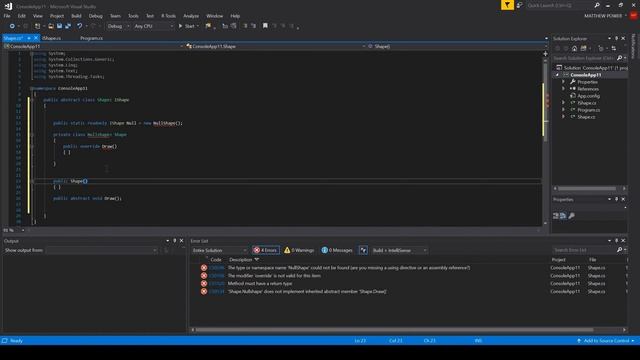Image resolution: width=640 pixels, height=360 pixels.
Task: Select Shape.cs in Solution Explorer
Action: pos(586,117)
